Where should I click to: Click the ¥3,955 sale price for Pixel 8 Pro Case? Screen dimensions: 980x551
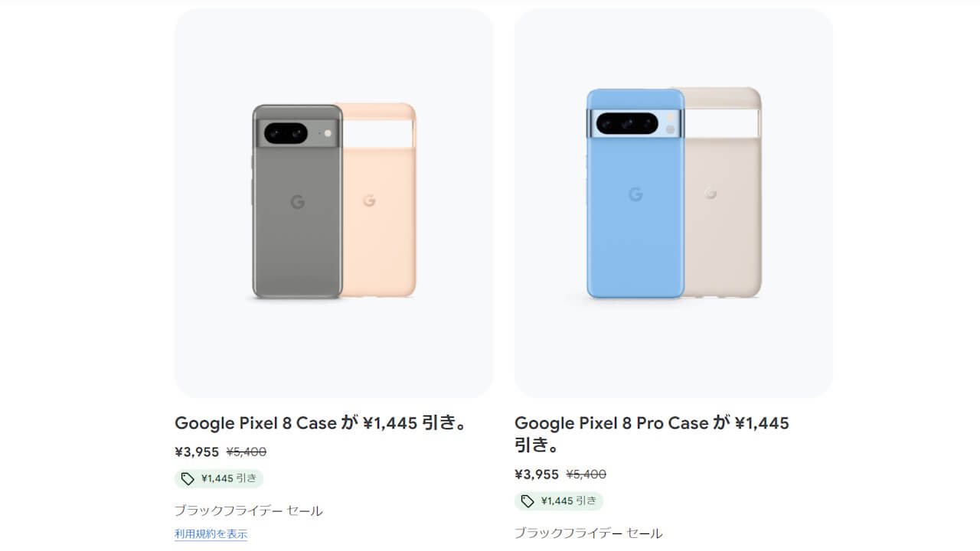coord(534,474)
